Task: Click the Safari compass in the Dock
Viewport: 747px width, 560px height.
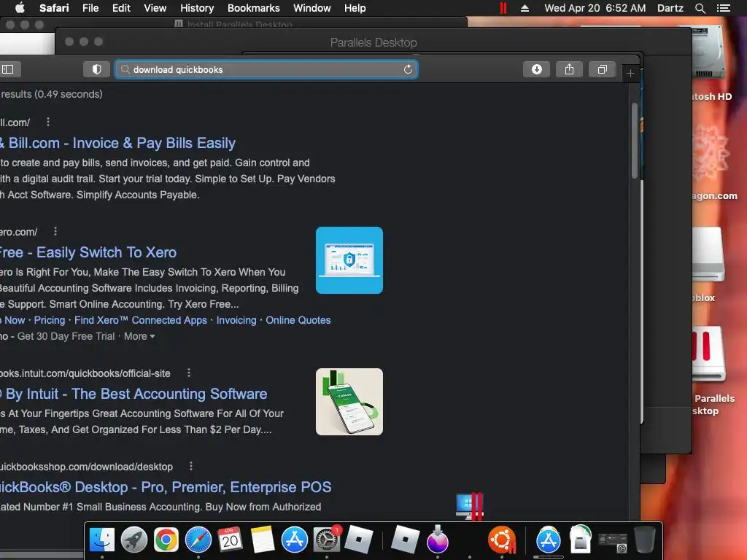Action: tap(198, 540)
